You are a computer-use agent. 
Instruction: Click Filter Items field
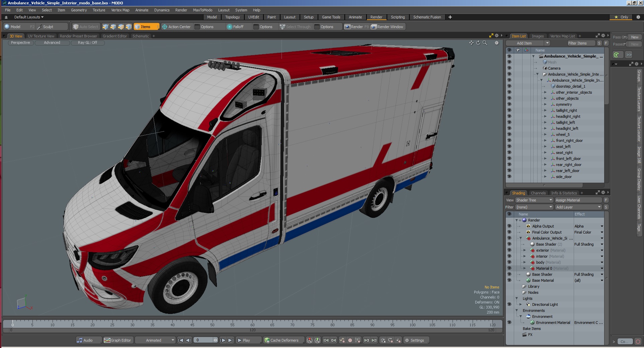[581, 43]
